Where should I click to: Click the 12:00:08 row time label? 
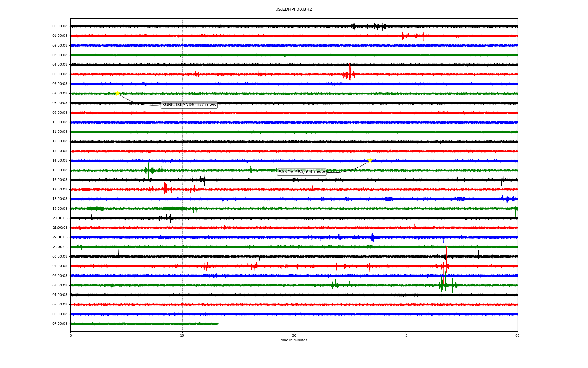click(x=60, y=141)
